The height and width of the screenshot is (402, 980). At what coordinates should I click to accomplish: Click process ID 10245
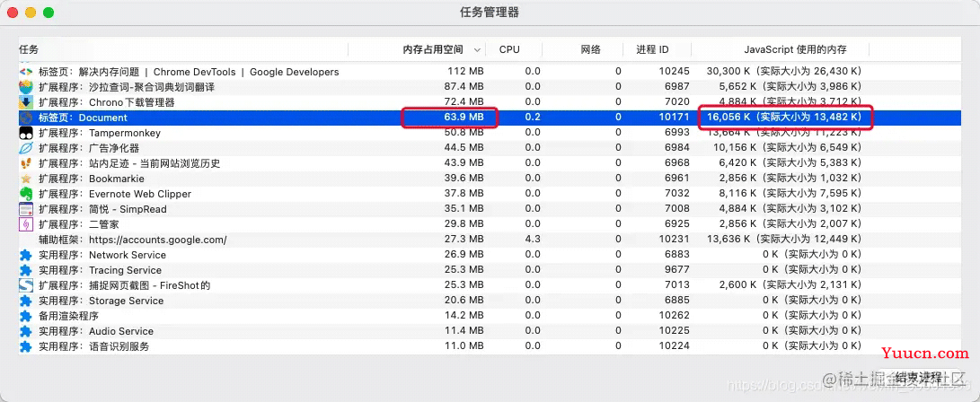coord(675,72)
